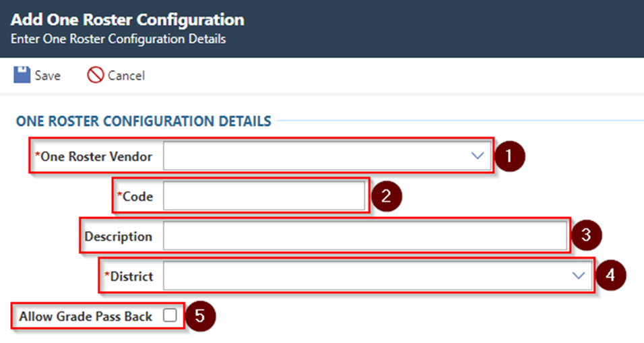Image resolution: width=644 pixels, height=343 pixels.
Task: Click the Description field label
Action: tap(119, 237)
